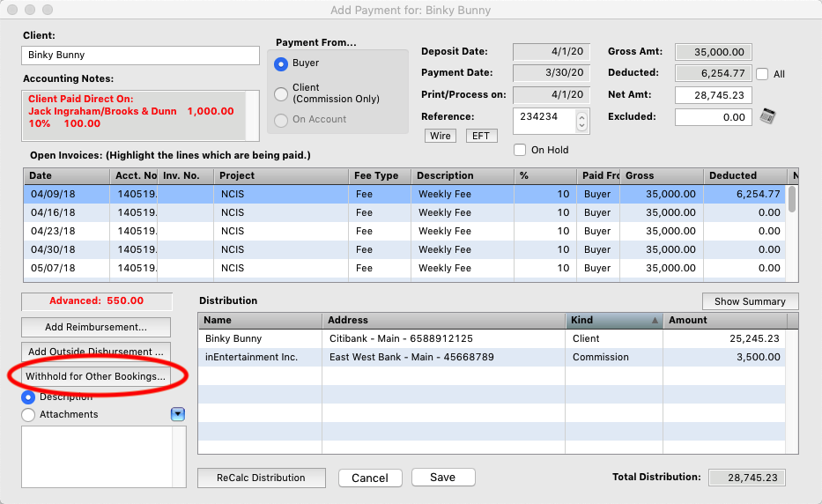This screenshot has height=504, width=822.
Task: Click ReCalc Distribution button
Action: pyautogui.click(x=261, y=478)
